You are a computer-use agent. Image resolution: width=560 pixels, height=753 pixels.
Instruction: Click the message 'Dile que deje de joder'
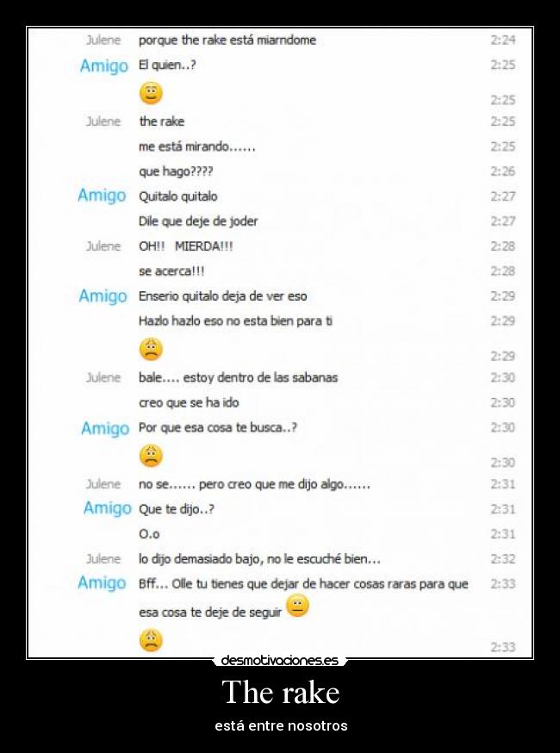coord(198,221)
